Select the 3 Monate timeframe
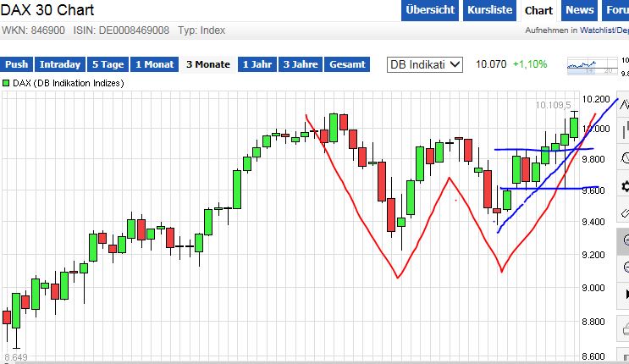This screenshot has height=364, width=629. [208, 64]
